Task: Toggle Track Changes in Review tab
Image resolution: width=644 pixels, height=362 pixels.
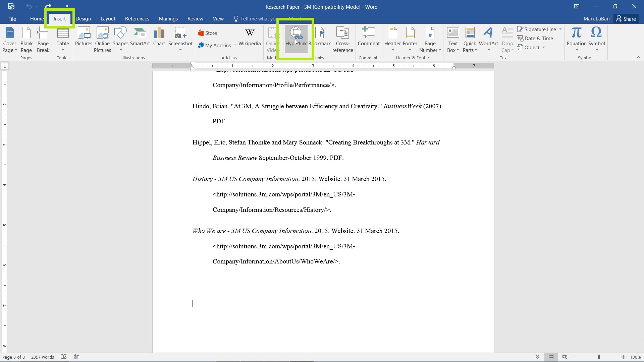Action: 195,18
